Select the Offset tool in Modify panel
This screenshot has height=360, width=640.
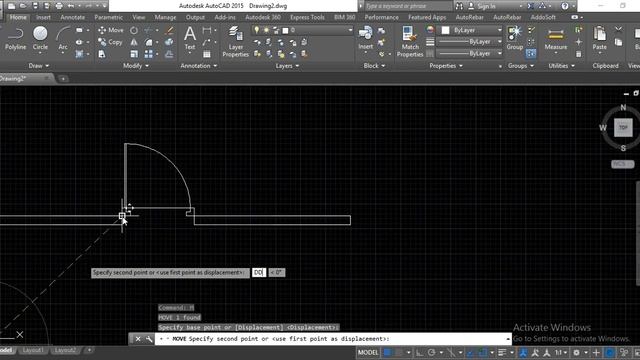pos(169,54)
